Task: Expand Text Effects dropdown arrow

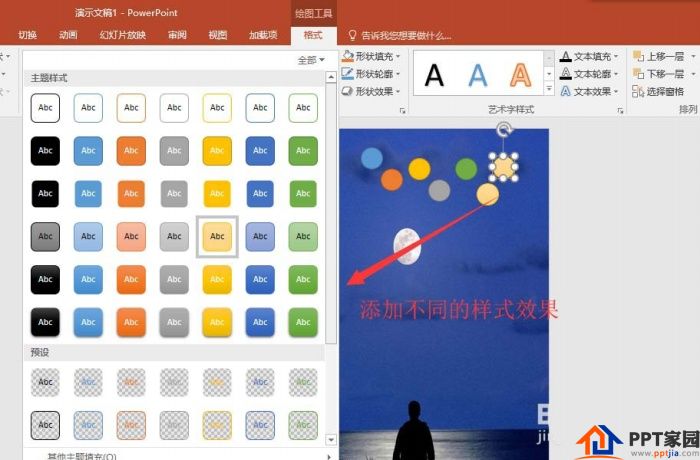Action: [x=616, y=92]
